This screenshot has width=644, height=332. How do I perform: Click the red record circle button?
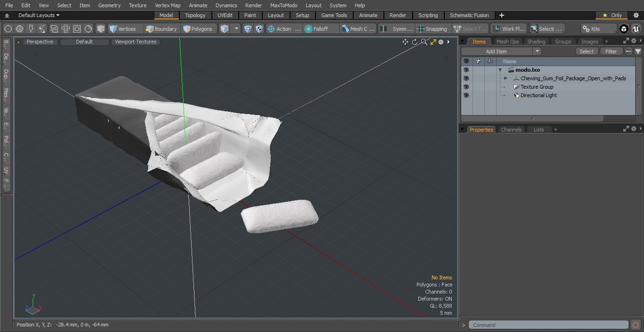point(635,325)
